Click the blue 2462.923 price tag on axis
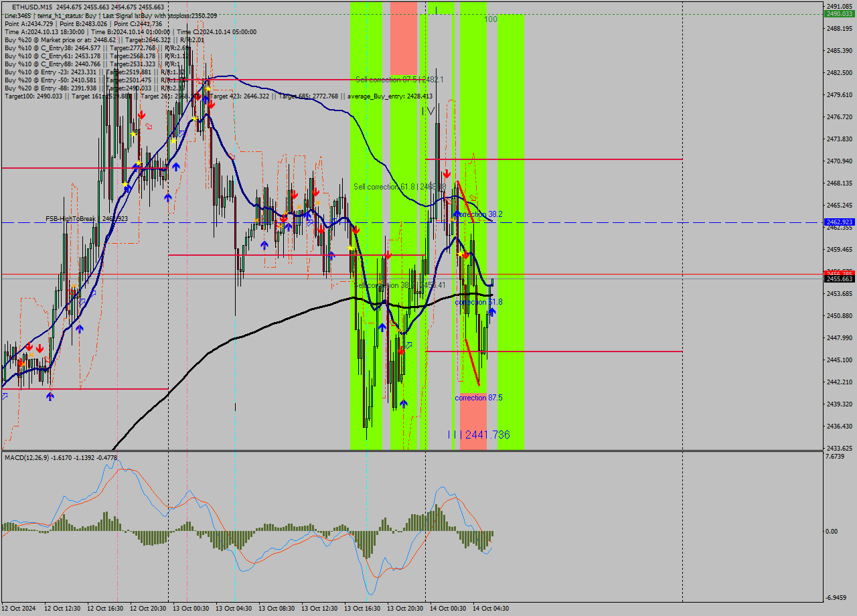Viewport: 857px width, 616px height. click(840, 222)
